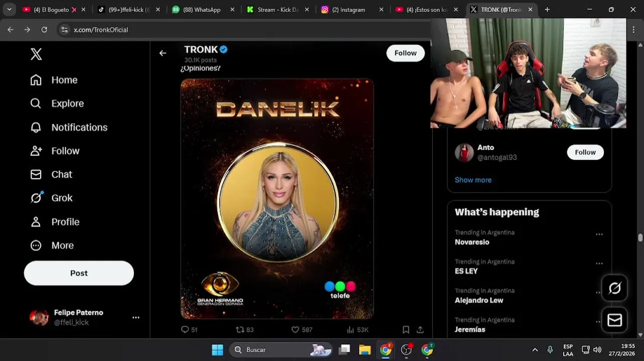Switch to Estos son YouTube tab

[x=426, y=10]
